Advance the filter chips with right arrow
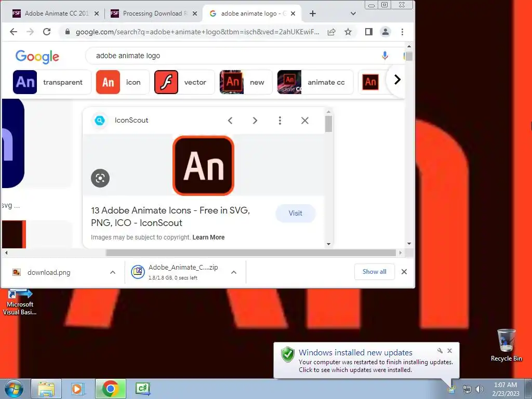 click(x=397, y=79)
